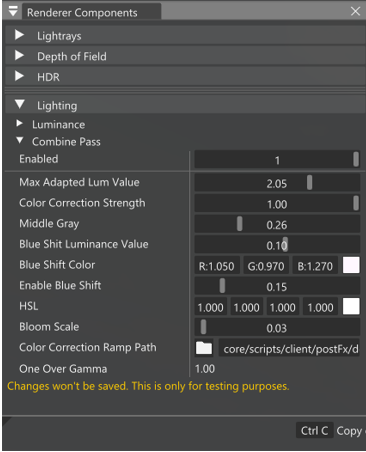
Task: Click the Middle Gray slider handle
Action: coord(239,224)
